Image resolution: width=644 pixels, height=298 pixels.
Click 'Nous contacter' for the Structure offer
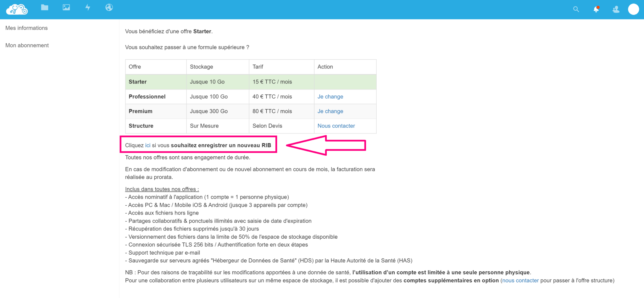coord(336,126)
